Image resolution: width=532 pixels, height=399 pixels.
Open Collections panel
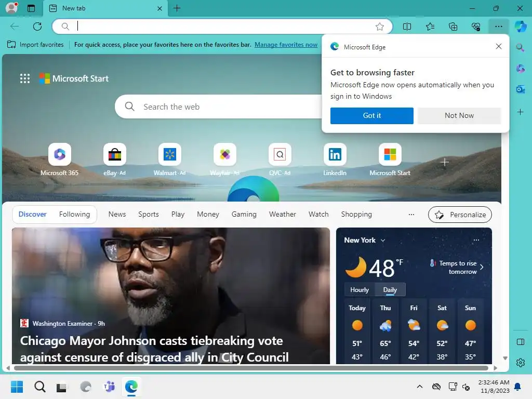[453, 26]
